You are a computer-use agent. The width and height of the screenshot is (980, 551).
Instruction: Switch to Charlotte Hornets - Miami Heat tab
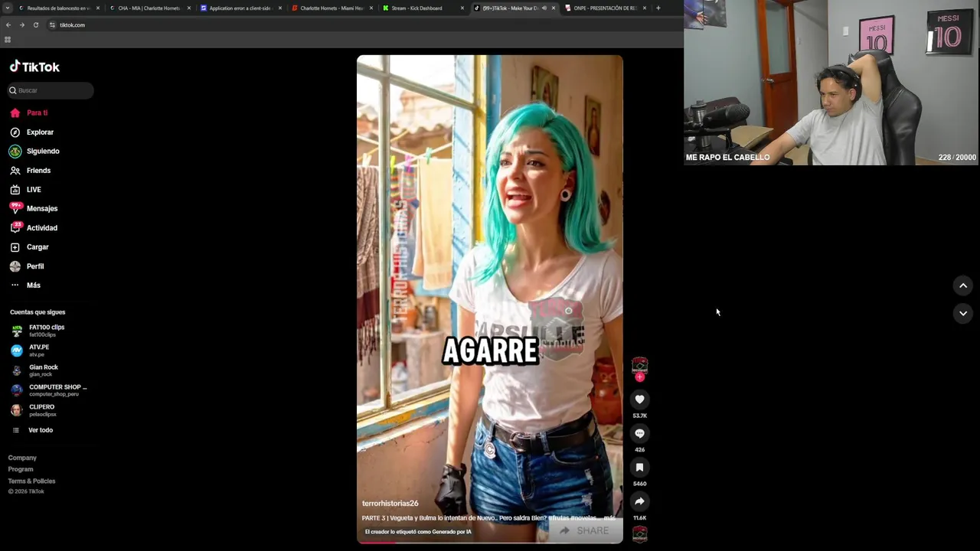tap(332, 8)
